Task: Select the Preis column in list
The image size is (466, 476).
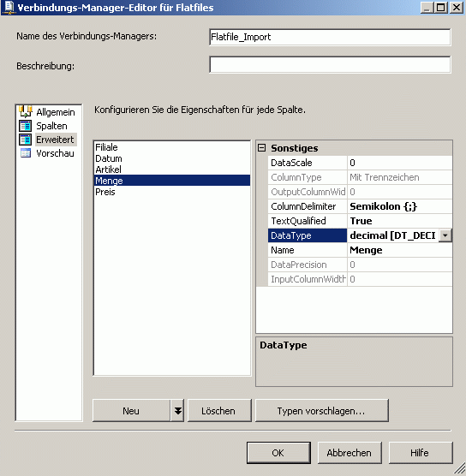Action: click(x=105, y=192)
